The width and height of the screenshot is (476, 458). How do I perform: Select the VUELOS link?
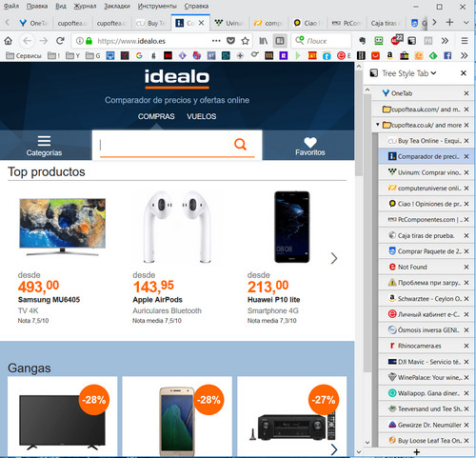click(x=201, y=116)
